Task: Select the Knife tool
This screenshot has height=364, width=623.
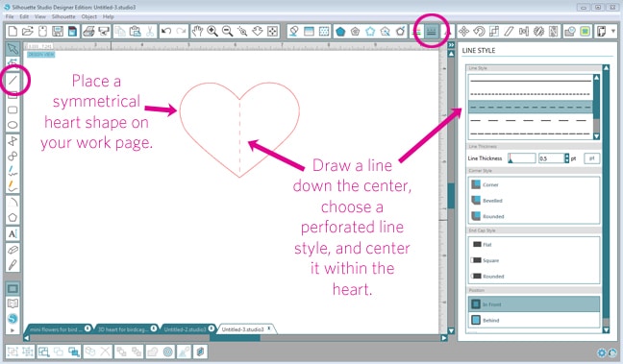Action: click(12, 265)
